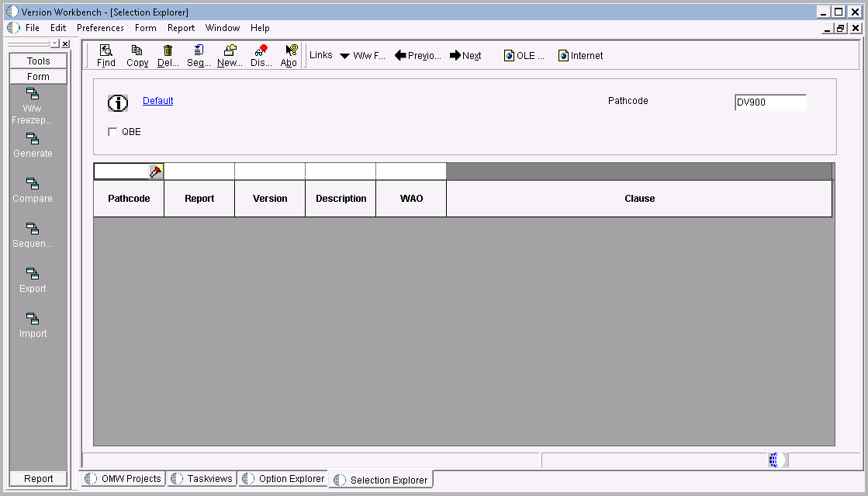
Task: Open the Preferences menu
Action: pyautogui.click(x=100, y=28)
